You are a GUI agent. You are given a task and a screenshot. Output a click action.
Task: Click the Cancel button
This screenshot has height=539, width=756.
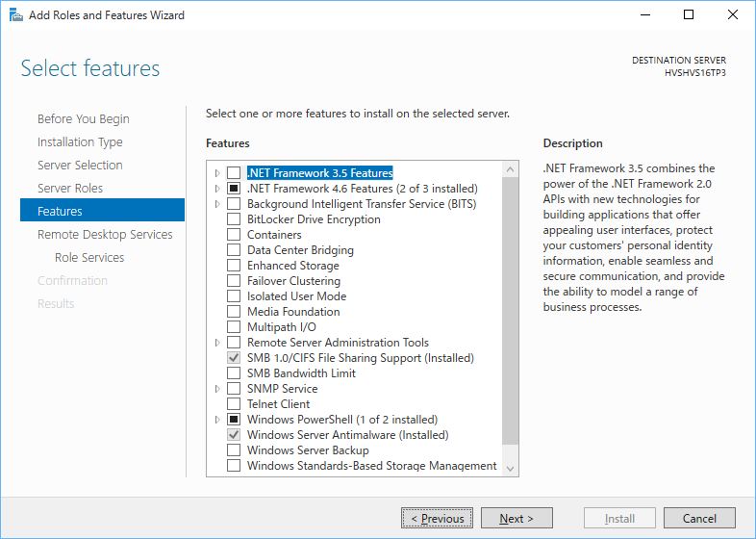pos(699,518)
